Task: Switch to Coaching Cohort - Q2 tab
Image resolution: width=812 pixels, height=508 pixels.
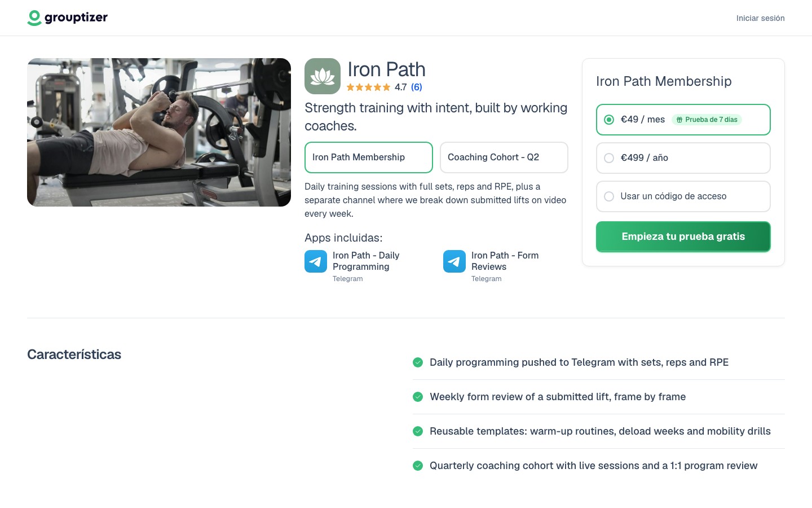Action: click(x=504, y=157)
